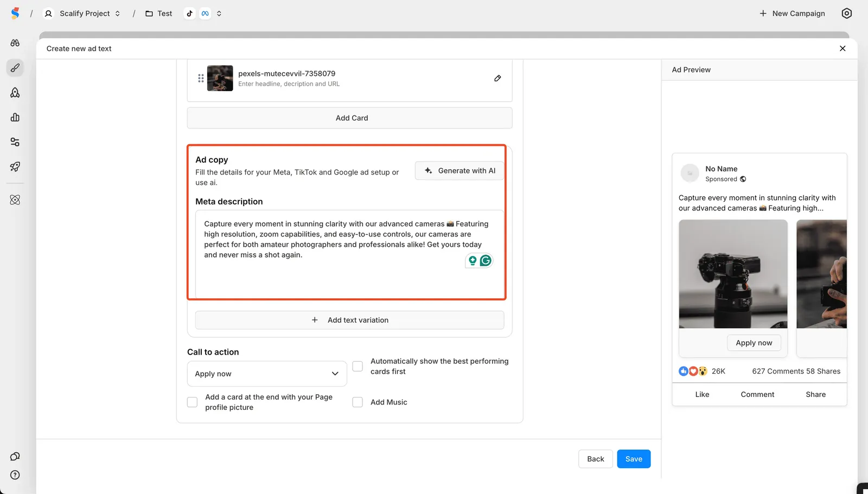The width and height of the screenshot is (868, 494).
Task: Click the Generate with AI button
Action: [x=459, y=170]
